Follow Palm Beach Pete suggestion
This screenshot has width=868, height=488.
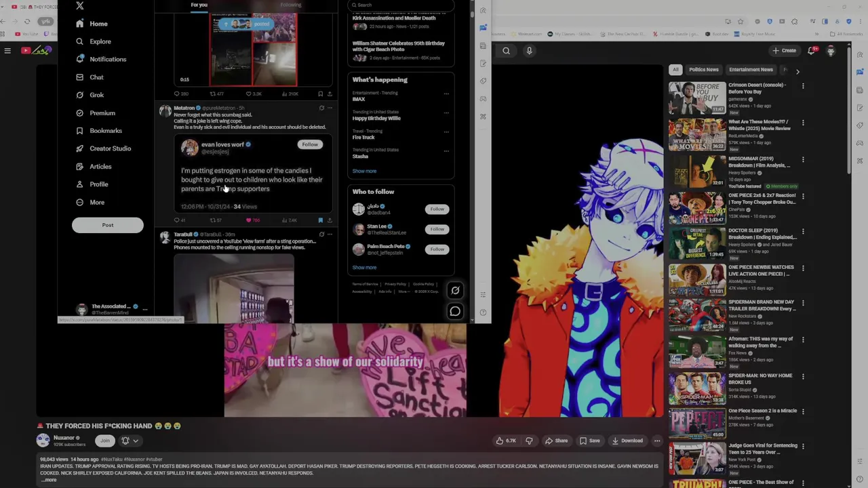[437, 249]
